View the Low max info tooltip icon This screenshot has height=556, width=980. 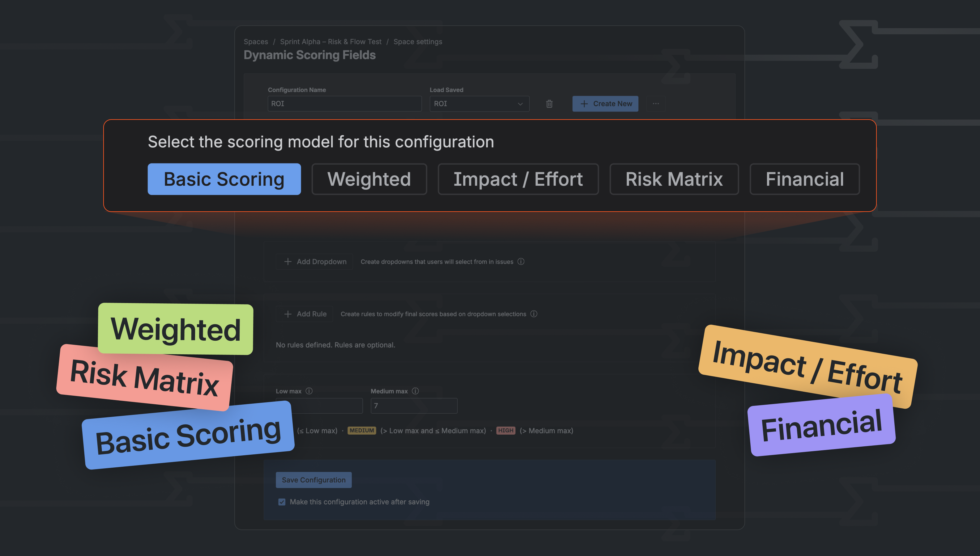click(309, 391)
